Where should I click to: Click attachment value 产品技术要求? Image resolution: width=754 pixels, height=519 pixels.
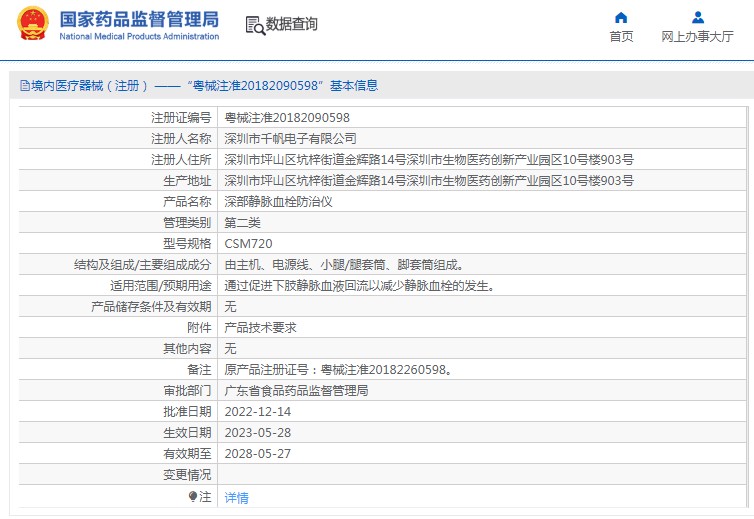(x=260, y=328)
